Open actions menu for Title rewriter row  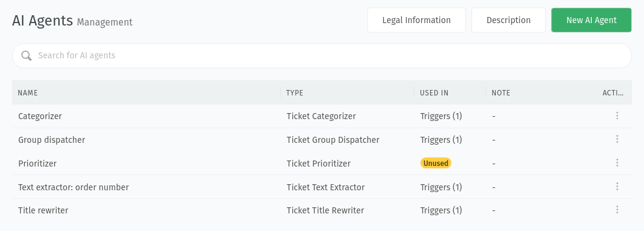(x=617, y=210)
